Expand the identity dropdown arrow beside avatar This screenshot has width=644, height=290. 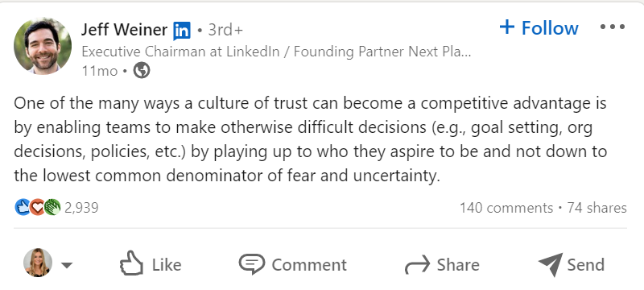tap(67, 265)
